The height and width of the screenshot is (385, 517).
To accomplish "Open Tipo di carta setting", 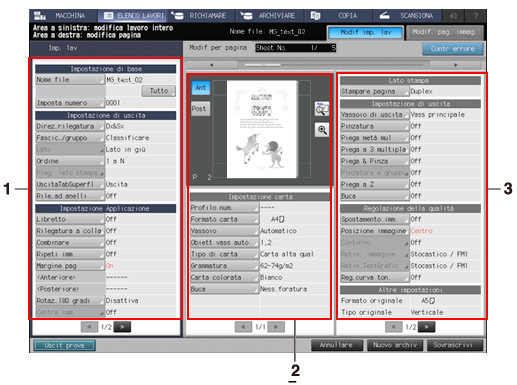I will point(224,254).
